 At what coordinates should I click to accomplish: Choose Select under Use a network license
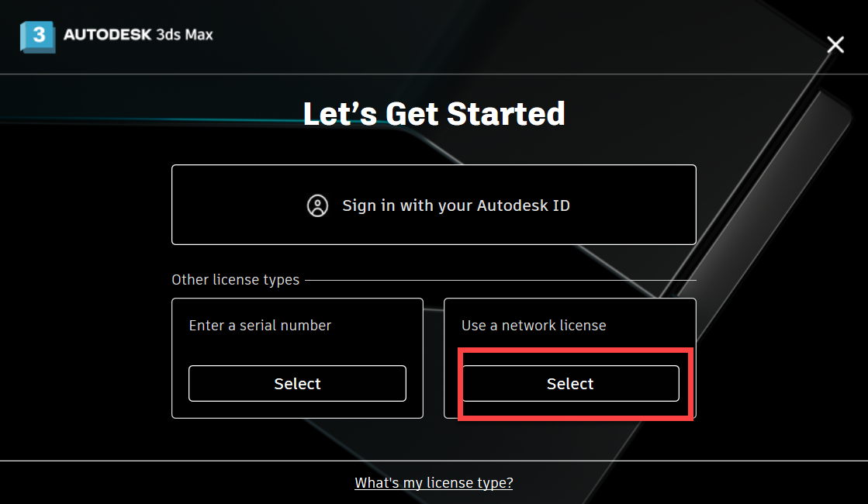[x=570, y=384]
